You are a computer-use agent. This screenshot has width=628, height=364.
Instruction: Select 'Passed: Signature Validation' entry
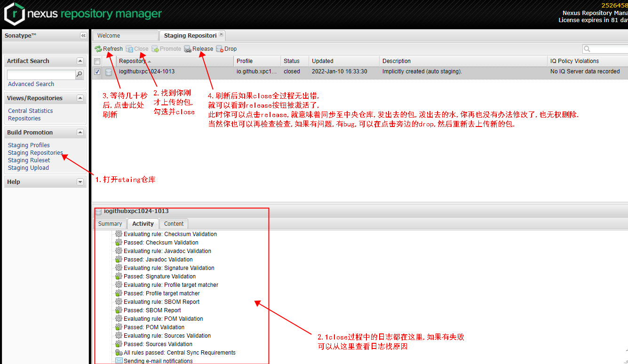click(159, 277)
